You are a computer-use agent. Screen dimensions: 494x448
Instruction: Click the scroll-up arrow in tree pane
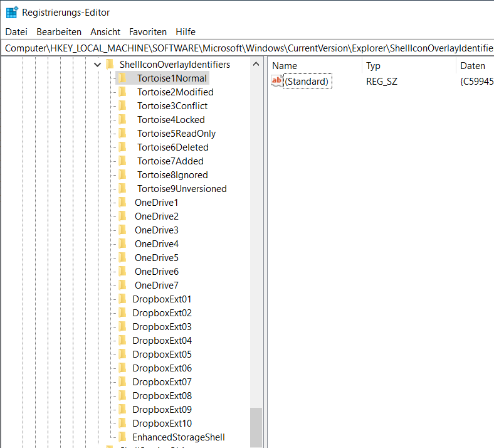click(x=256, y=65)
